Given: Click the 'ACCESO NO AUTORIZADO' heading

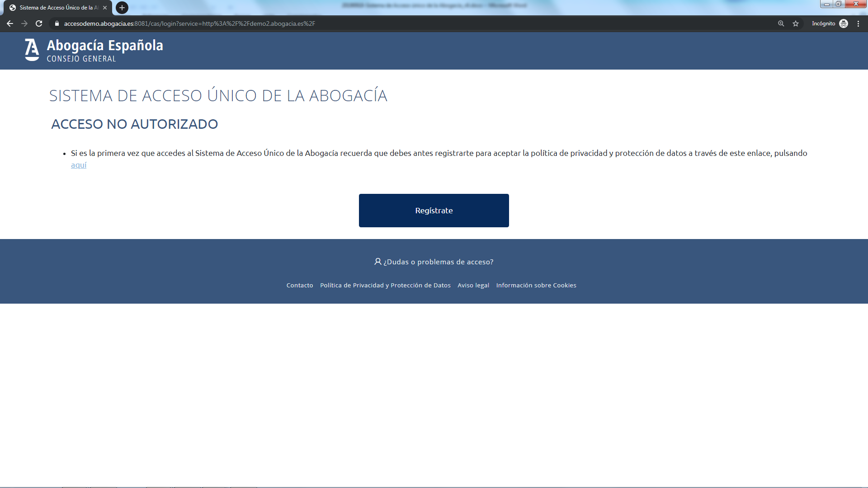Looking at the screenshot, I should [x=135, y=124].
